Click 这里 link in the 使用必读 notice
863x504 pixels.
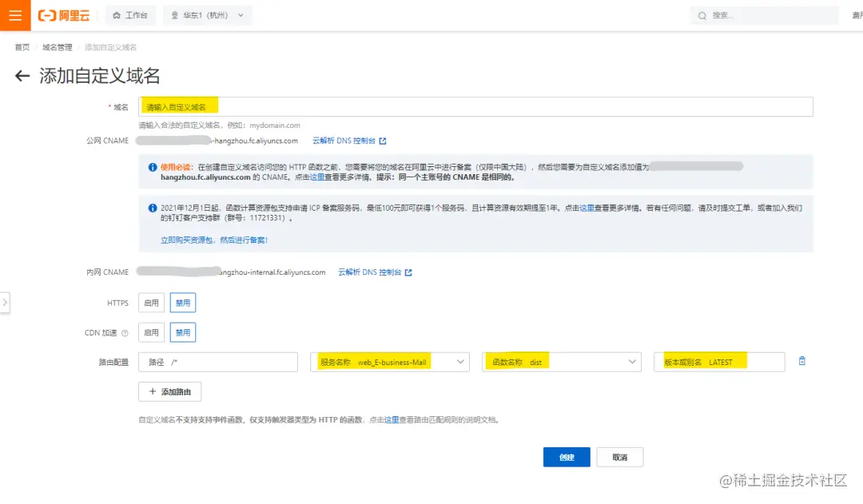coord(317,177)
